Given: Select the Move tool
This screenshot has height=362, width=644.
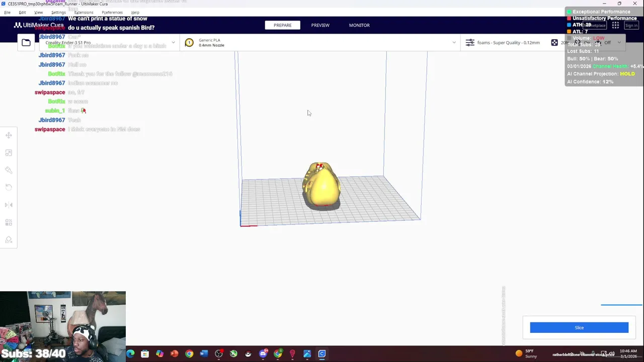Looking at the screenshot, I should pyautogui.click(x=9, y=135).
